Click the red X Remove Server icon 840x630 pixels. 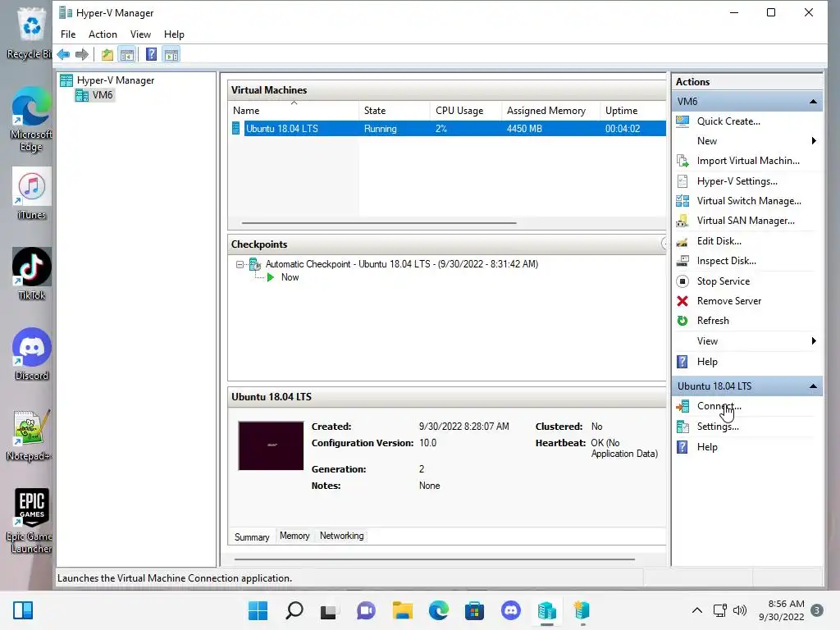[x=682, y=301]
